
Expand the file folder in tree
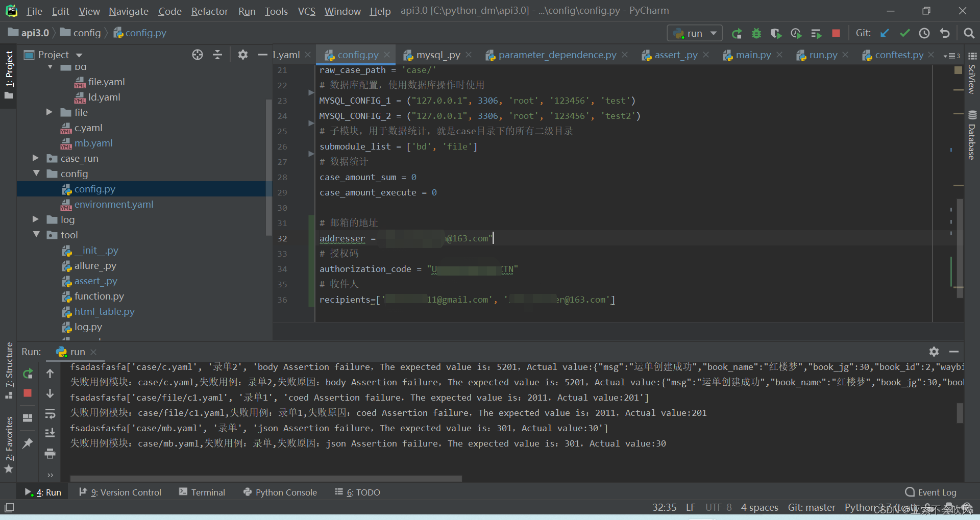[x=50, y=112]
